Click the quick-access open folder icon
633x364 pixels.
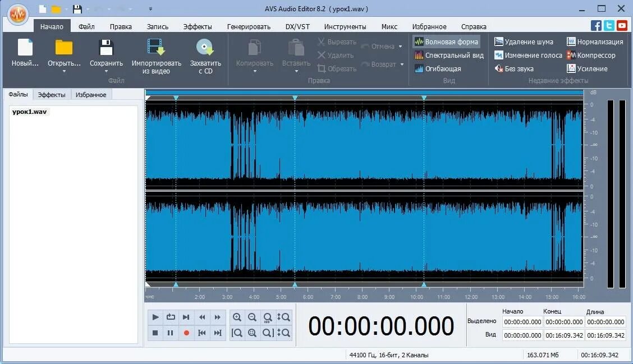56,9
